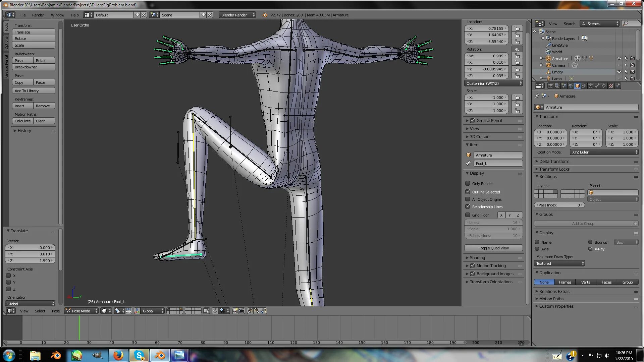Open the Render menu

[x=38, y=15]
